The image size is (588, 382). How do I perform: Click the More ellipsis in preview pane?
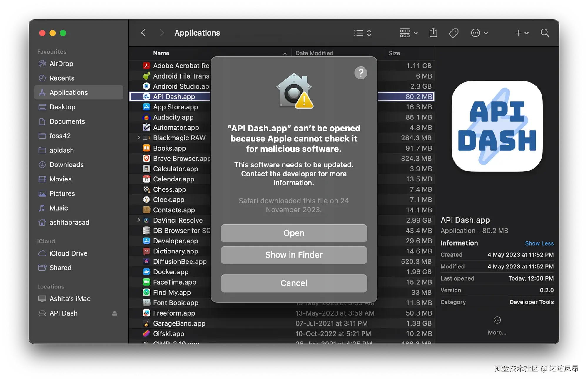[497, 320]
